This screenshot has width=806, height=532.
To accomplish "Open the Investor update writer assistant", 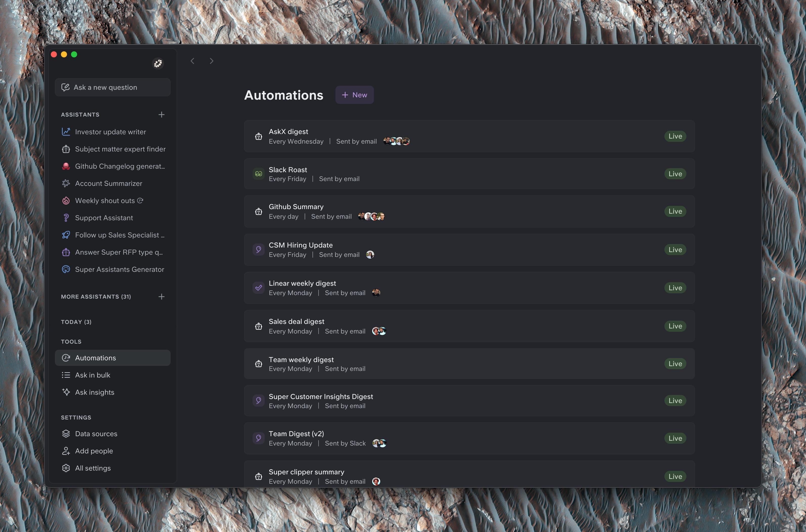I will [x=113, y=132].
